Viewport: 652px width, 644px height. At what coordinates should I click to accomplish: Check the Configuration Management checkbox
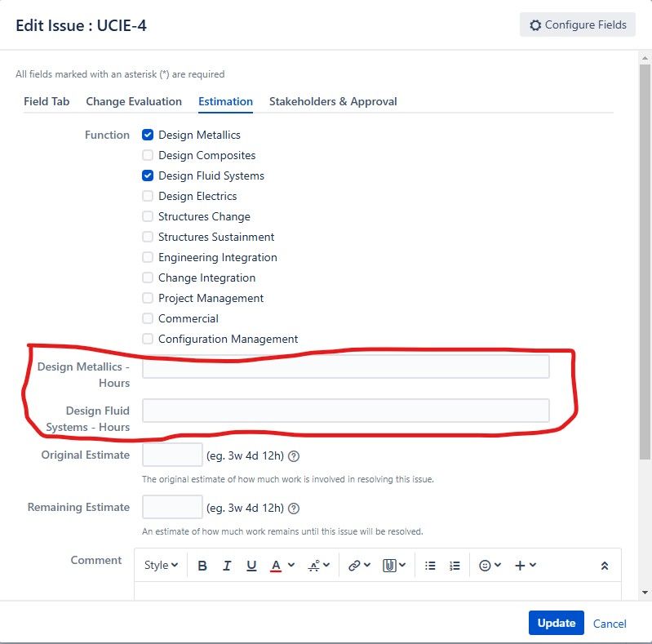click(148, 339)
